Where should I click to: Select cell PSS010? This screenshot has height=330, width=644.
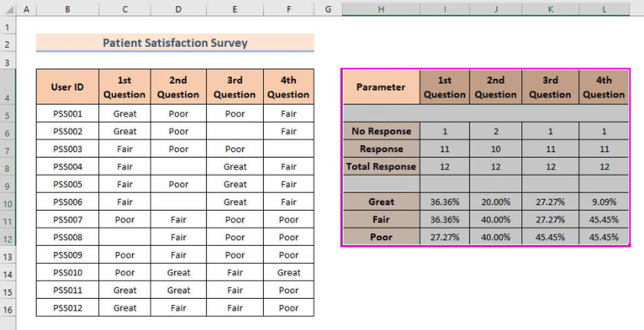[68, 272]
